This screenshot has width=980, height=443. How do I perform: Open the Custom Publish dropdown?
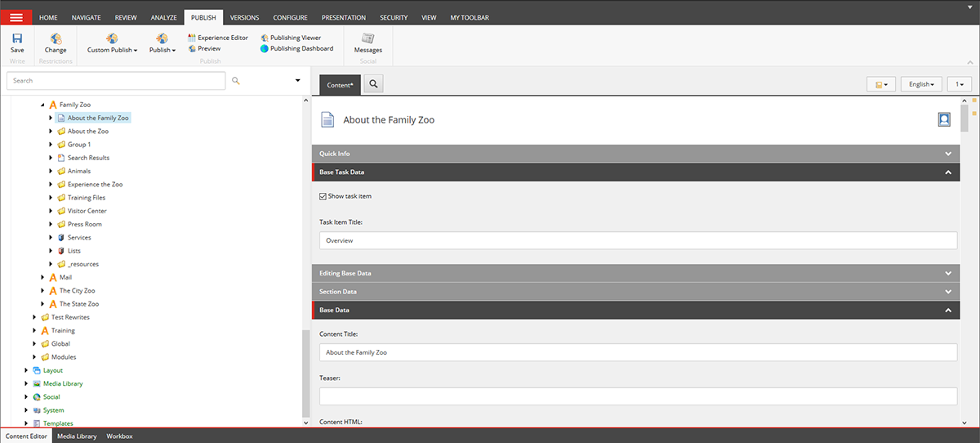coord(112,50)
